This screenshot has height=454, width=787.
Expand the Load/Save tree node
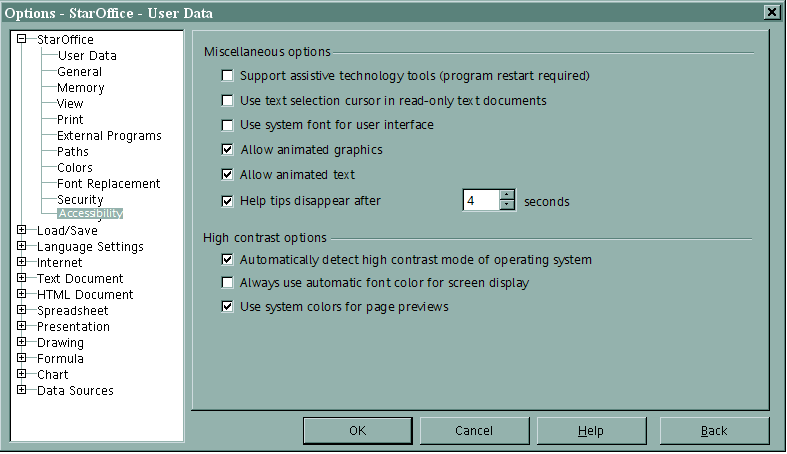pos(22,231)
